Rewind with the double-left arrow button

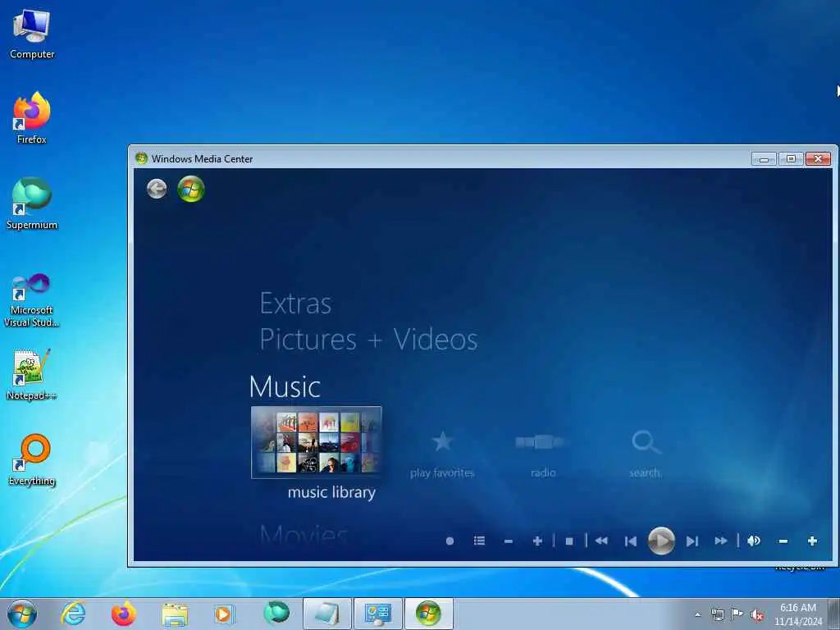tap(601, 541)
